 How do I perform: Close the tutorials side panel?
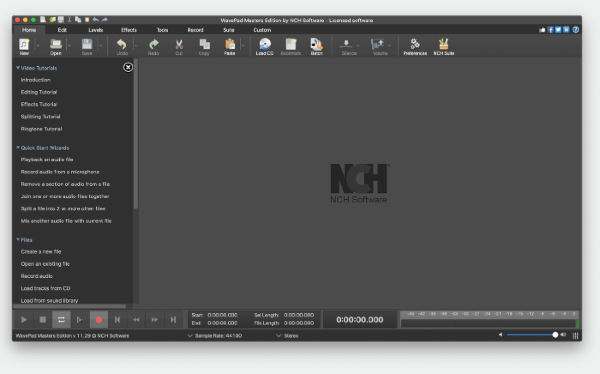(x=128, y=67)
